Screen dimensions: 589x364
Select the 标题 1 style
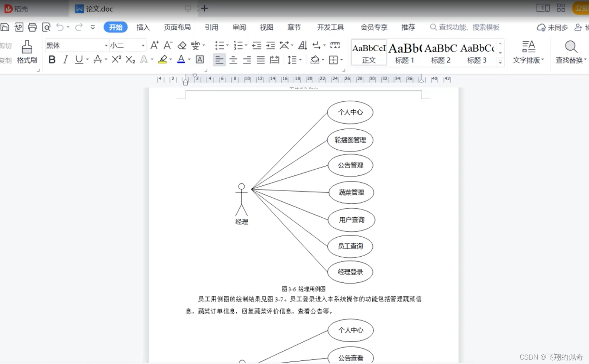tap(405, 52)
